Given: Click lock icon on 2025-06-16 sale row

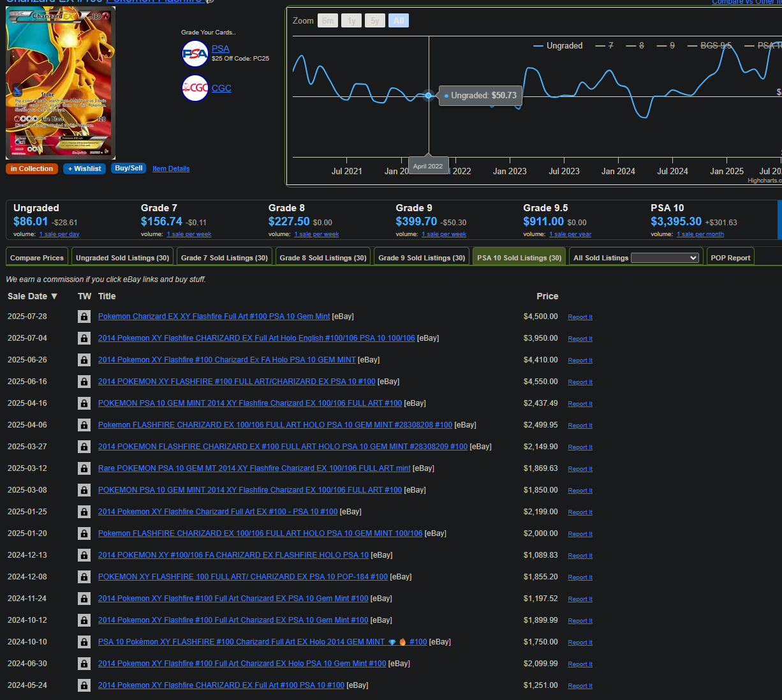Looking at the screenshot, I should [84, 382].
